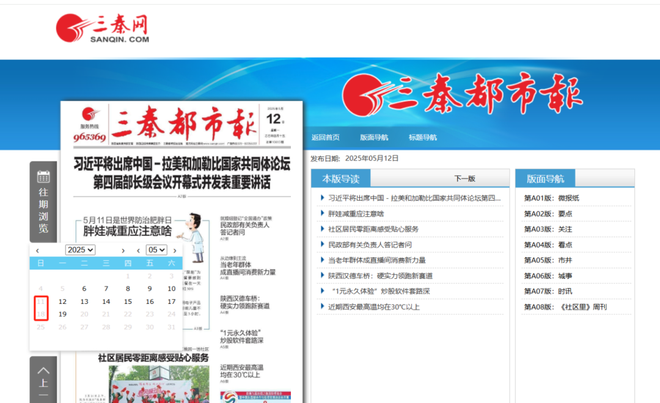Image resolution: width=660 pixels, height=403 pixels.
Task: Click the 三秦都市报 banner logo
Action: tap(462, 94)
